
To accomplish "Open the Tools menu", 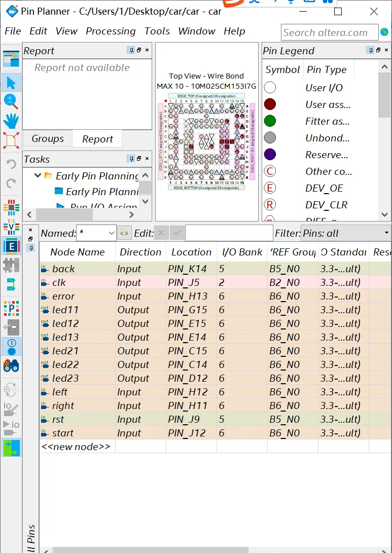I will click(x=157, y=31).
